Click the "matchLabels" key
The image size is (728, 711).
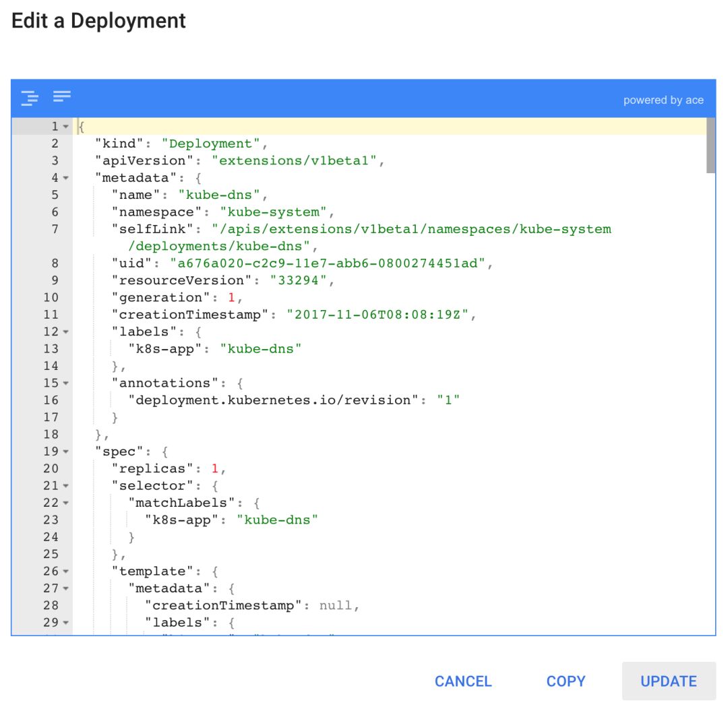point(181,503)
